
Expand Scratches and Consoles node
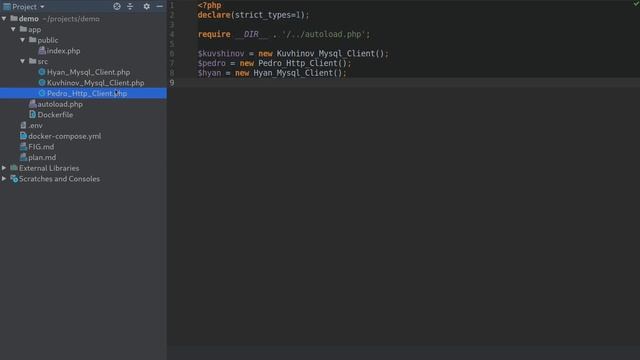pyautogui.click(x=4, y=178)
